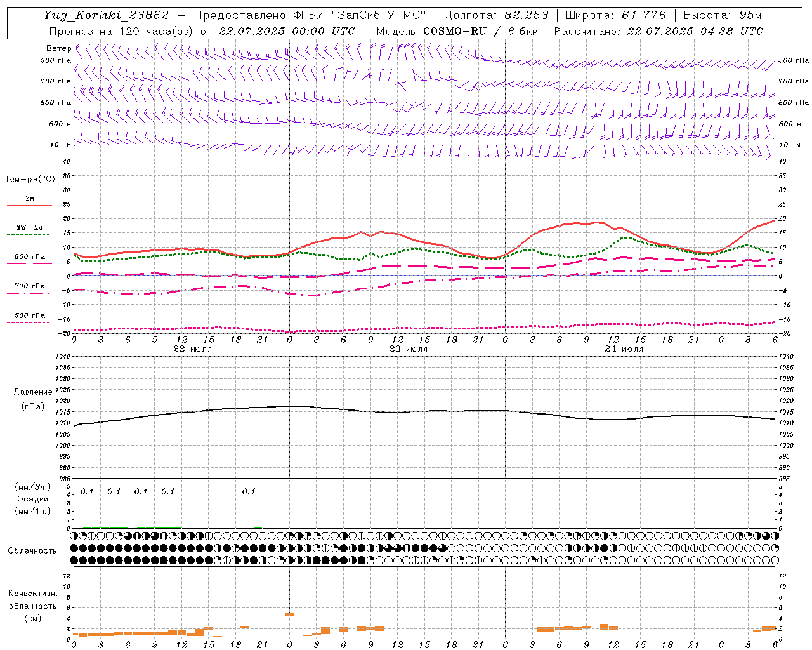This screenshot has width=812, height=650.
Task: Click the '700 гПа' temperature legend entry
Action: pyautogui.click(x=29, y=286)
